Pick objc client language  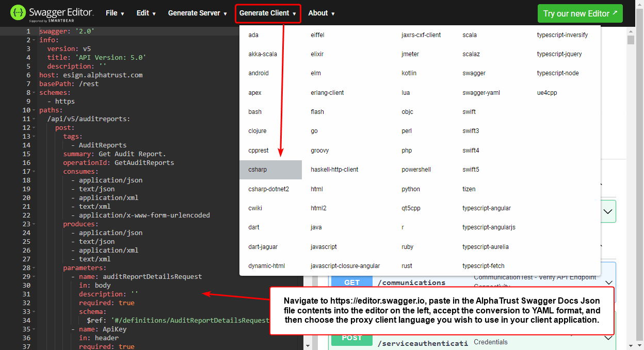(x=408, y=112)
